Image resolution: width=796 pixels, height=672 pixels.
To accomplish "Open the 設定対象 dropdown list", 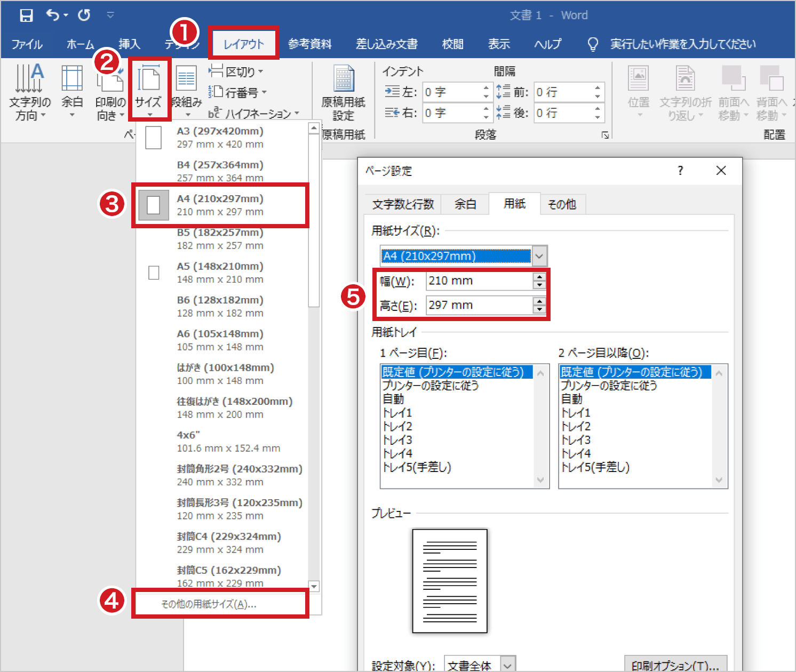I will 507,665.
